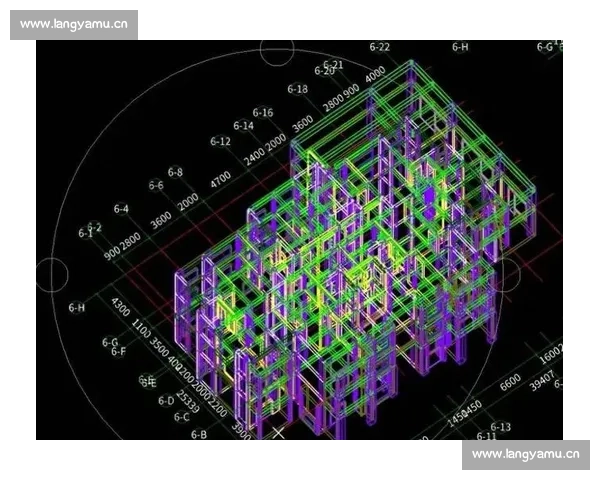Pick the 6-11 grid label

coord(486,436)
